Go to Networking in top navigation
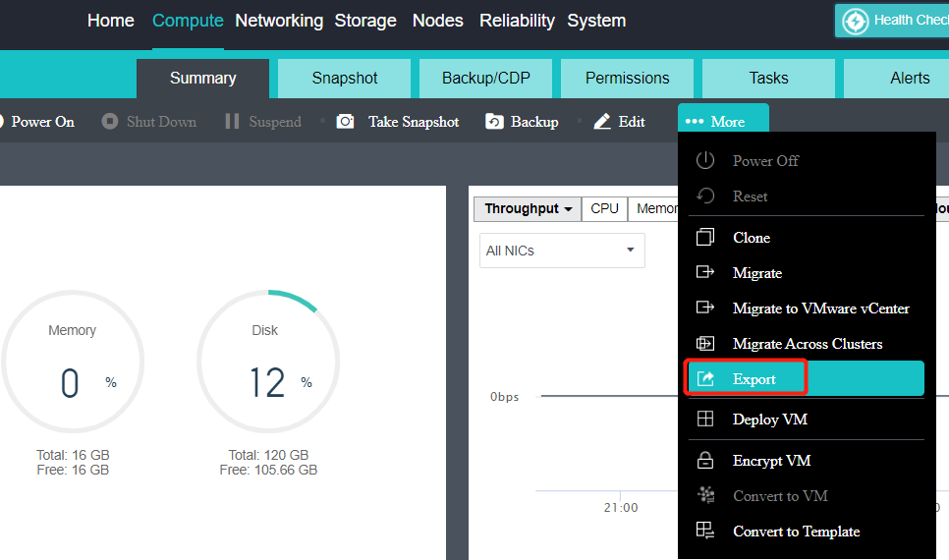 (x=279, y=21)
